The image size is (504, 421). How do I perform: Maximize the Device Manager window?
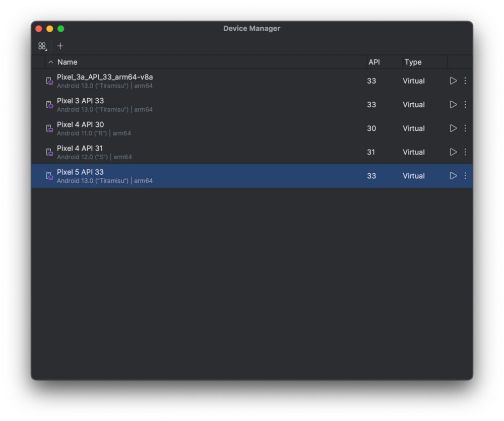pyautogui.click(x=61, y=29)
